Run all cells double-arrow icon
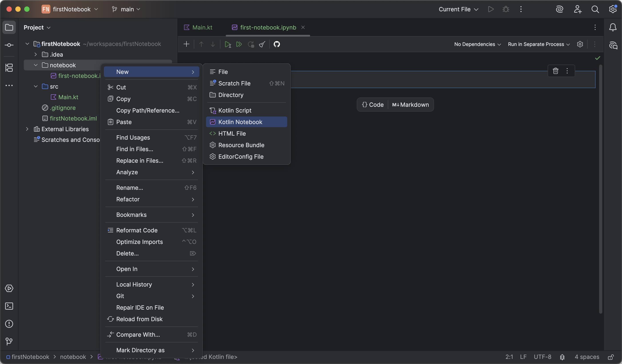The image size is (622, 364). point(239,44)
